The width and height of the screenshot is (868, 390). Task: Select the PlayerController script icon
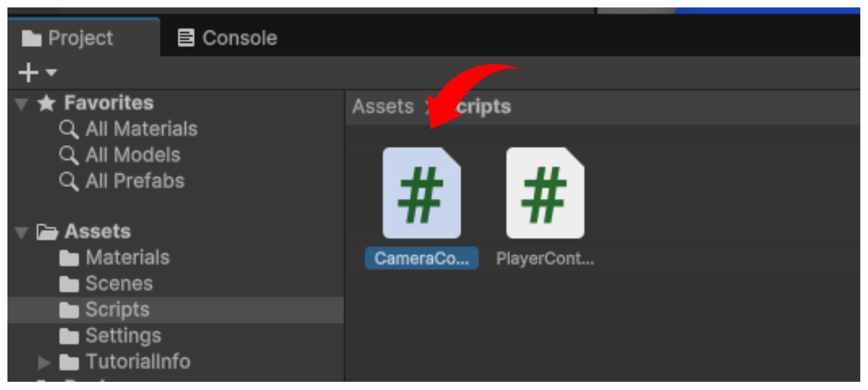point(545,193)
